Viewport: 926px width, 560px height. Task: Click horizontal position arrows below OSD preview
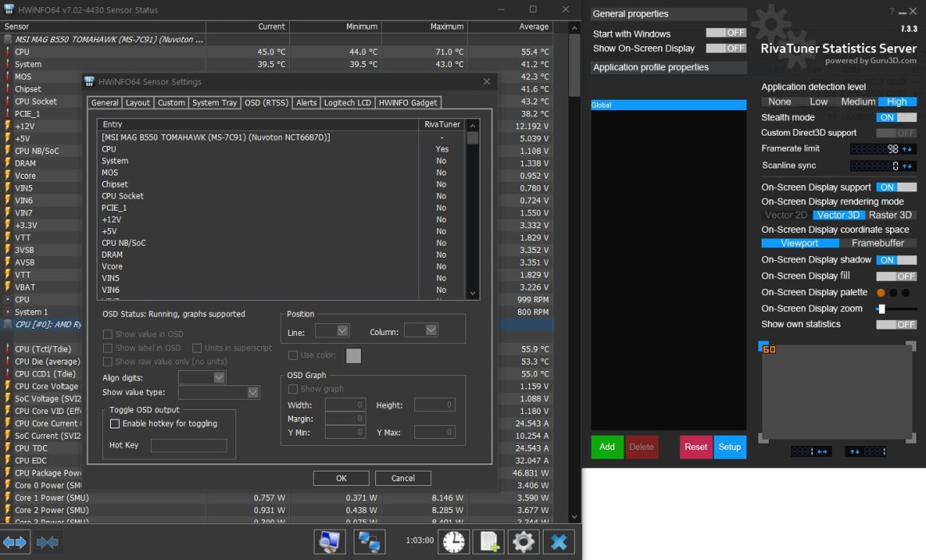821,452
